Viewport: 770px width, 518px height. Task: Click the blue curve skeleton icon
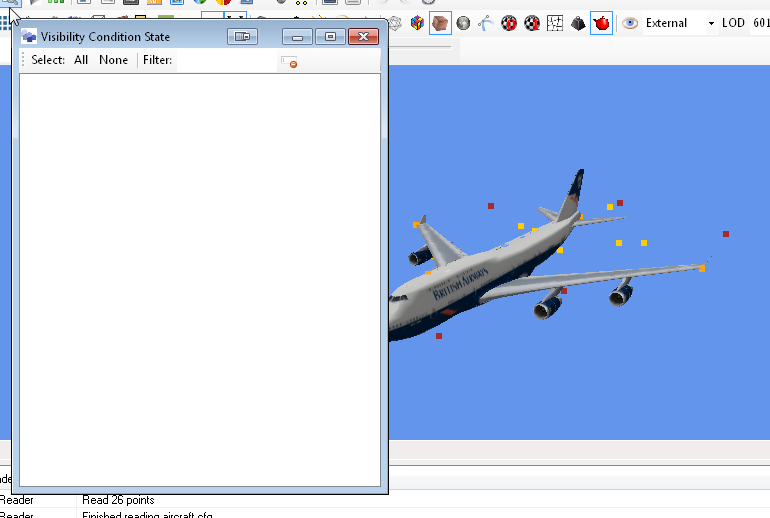click(486, 23)
